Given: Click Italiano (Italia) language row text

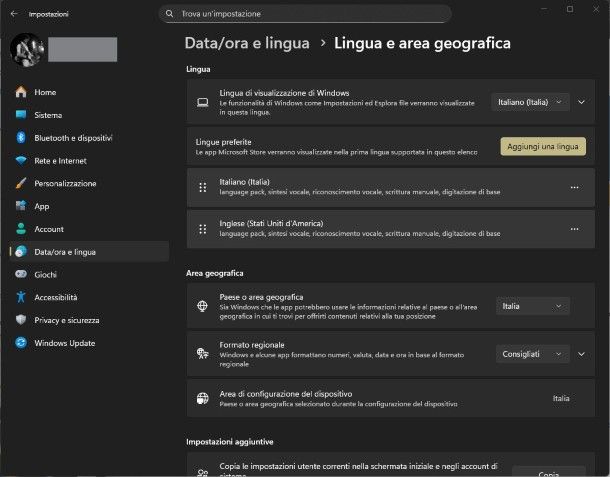Looking at the screenshot, I should pos(244,182).
